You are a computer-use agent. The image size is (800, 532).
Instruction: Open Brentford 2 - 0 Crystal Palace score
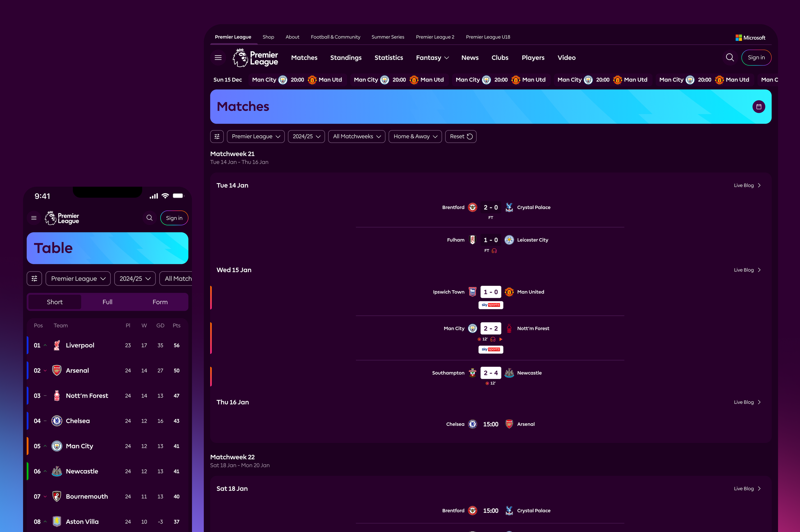click(x=491, y=207)
